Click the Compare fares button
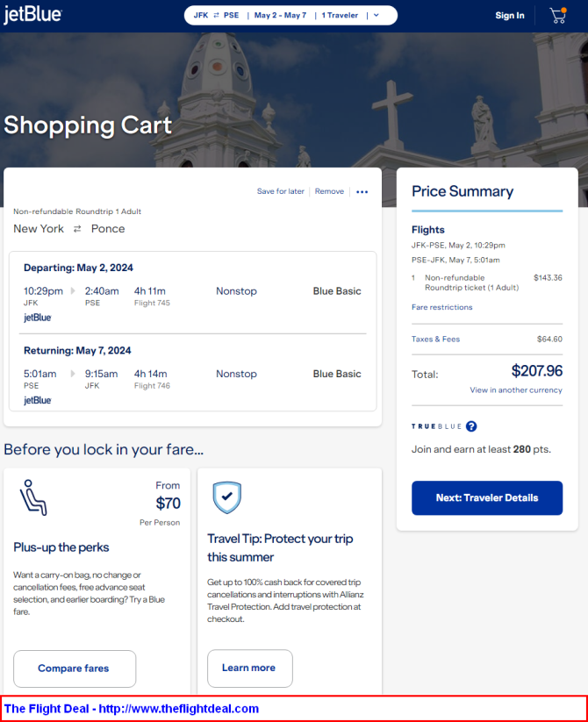Viewport: 588px width, 722px height. [75, 668]
